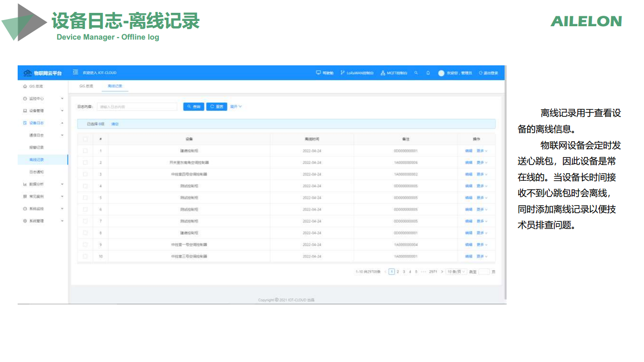Viewport: 644px width, 362px height.
Task: Open the 更多 dropdown in row 1
Action: tap(482, 151)
